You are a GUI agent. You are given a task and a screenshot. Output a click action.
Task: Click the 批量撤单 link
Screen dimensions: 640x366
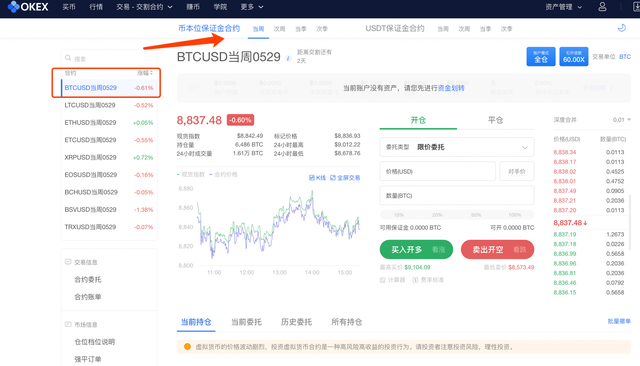click(x=619, y=321)
